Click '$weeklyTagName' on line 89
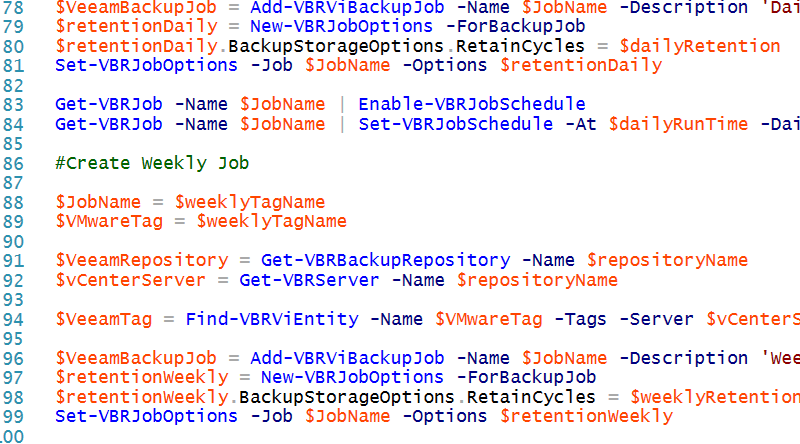Image resolution: width=800 pixels, height=444 pixels. tap(272, 221)
